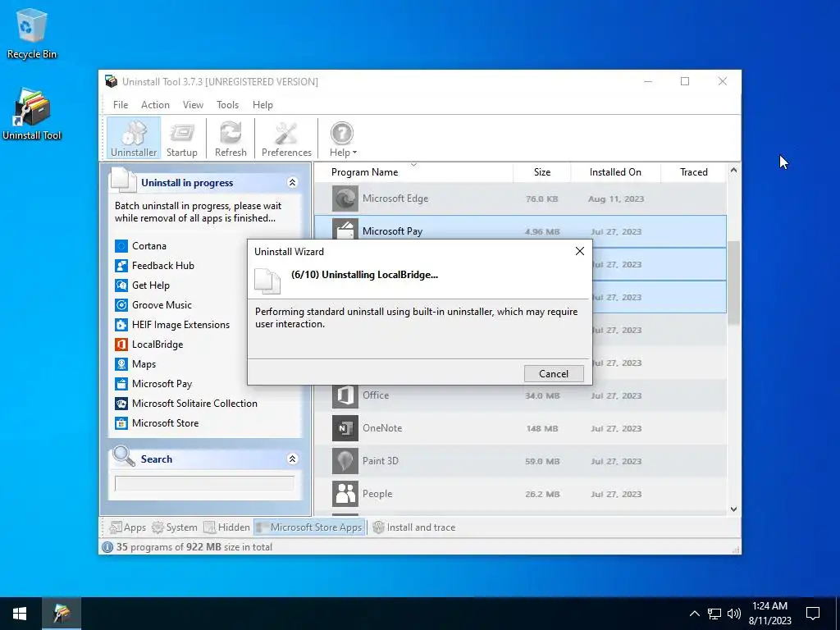Close the Uninstall Wizard dialog
840x630 pixels.
click(x=580, y=251)
